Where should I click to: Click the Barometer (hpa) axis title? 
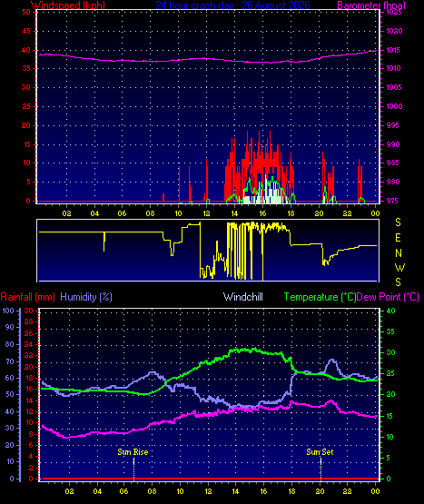pyautogui.click(x=371, y=5)
